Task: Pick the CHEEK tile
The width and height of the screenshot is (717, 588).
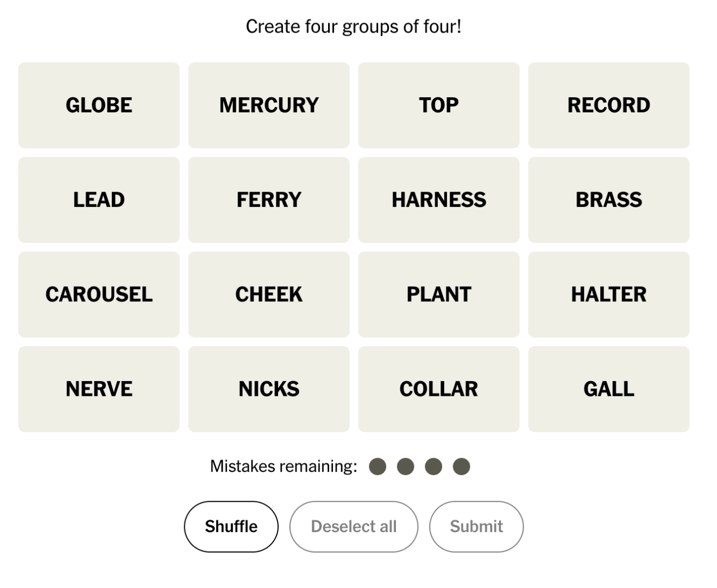Action: coord(269,294)
